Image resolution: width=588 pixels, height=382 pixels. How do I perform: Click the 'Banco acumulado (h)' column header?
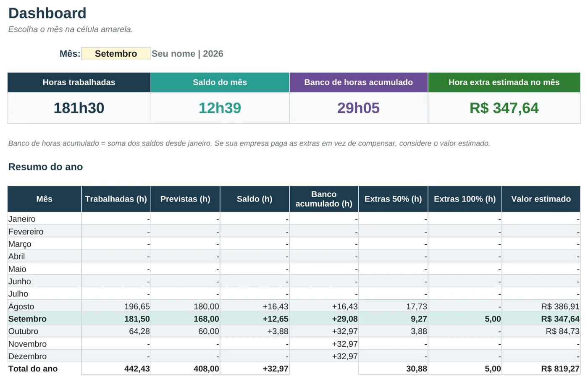324,199
